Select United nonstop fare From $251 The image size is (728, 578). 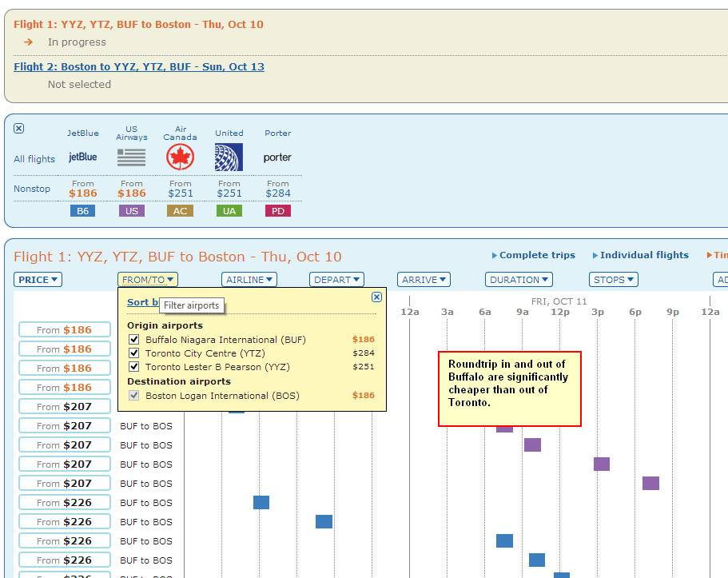229,189
